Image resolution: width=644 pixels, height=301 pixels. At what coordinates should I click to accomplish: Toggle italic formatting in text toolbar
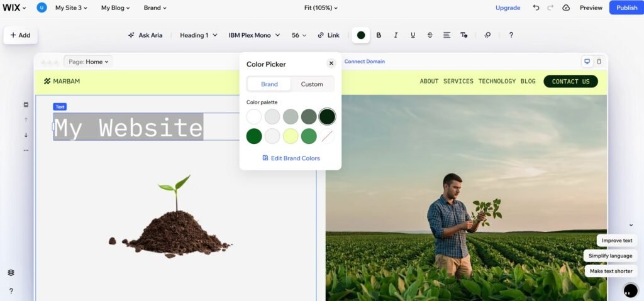tap(396, 35)
